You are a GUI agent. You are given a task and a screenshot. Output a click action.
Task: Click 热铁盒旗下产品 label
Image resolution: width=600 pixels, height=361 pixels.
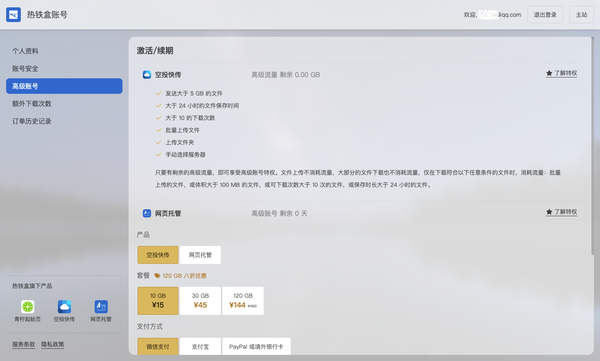(x=32, y=286)
